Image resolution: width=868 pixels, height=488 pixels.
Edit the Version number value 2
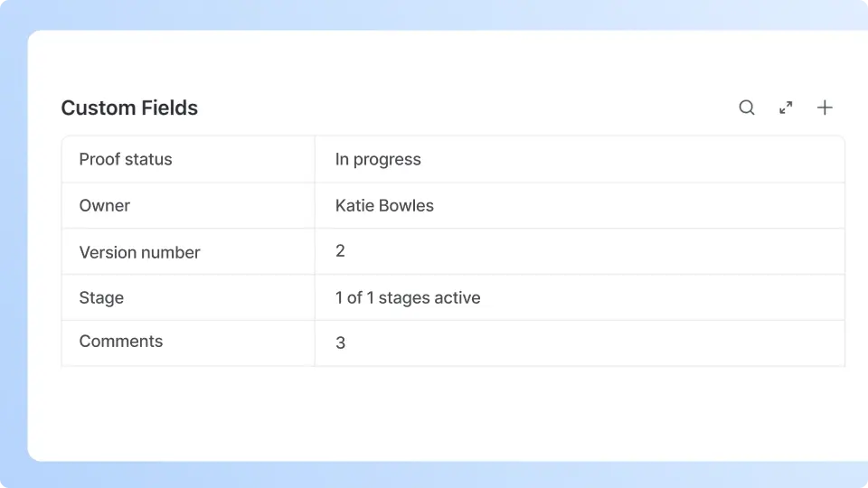(x=340, y=250)
